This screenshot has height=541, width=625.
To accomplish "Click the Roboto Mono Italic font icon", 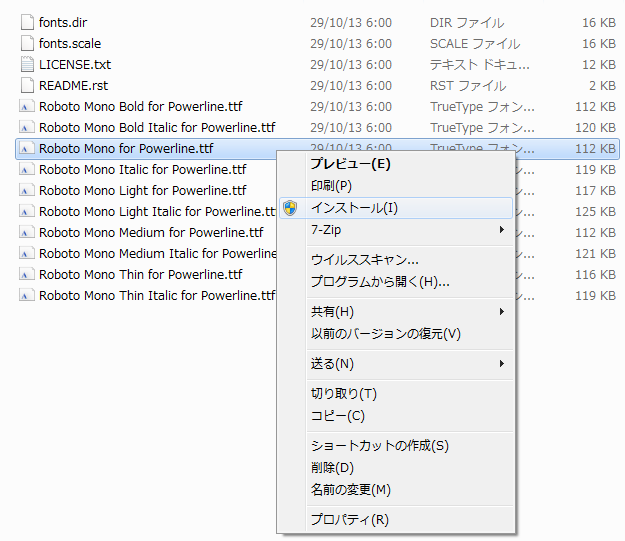I will click(x=27, y=169).
